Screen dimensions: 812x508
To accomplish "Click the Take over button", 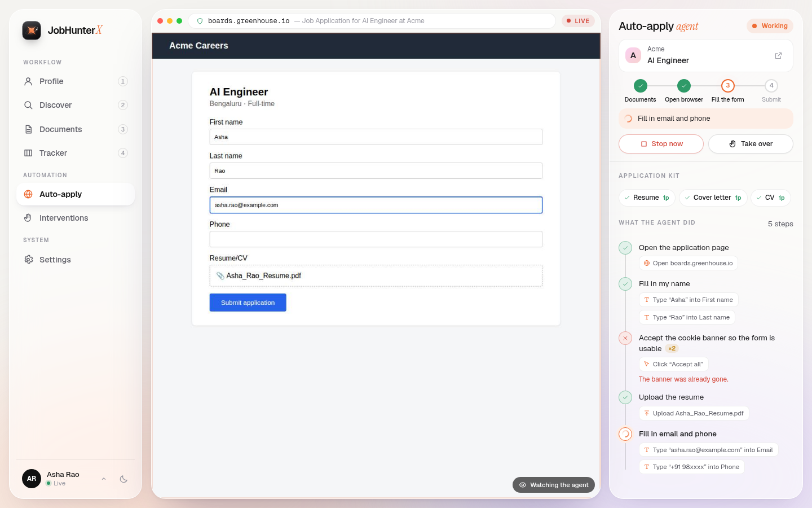I will pyautogui.click(x=751, y=144).
